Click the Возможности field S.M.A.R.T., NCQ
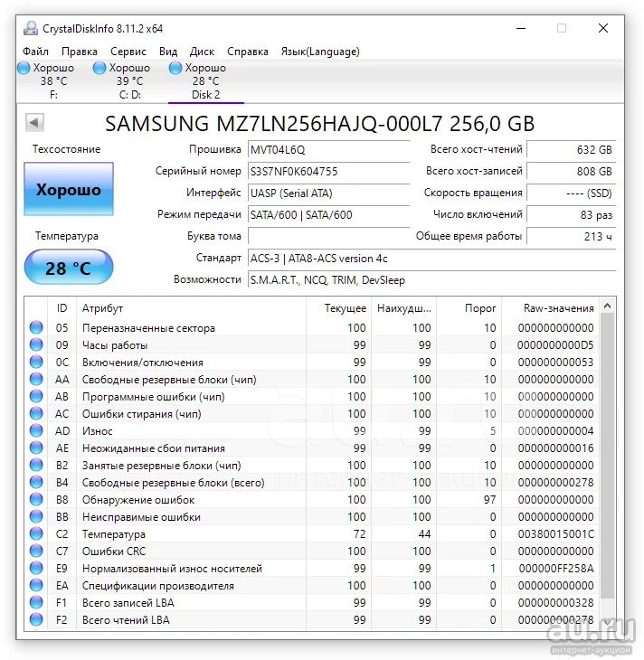Image resolution: width=644 pixels, height=660 pixels. point(431,280)
